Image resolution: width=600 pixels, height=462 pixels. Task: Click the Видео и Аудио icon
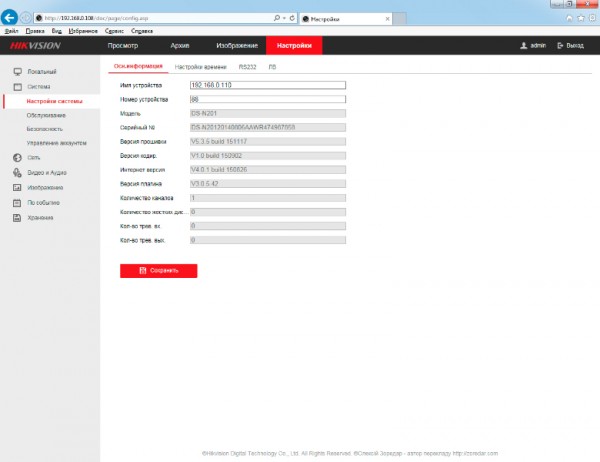[17, 173]
